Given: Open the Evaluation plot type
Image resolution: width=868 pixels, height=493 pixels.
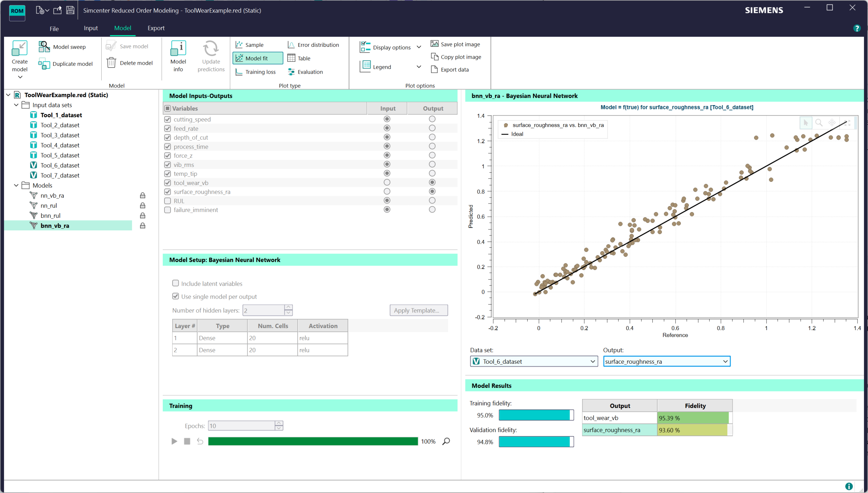Looking at the screenshot, I should 305,72.
